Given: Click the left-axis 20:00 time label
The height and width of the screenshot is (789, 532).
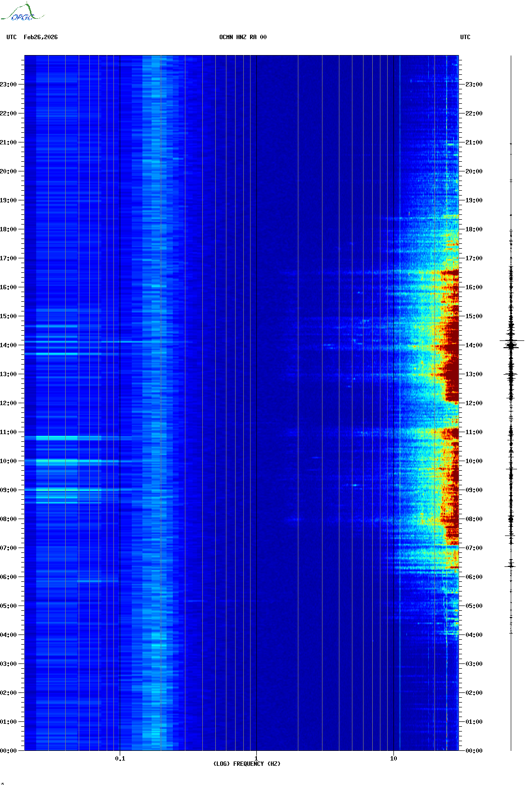Looking at the screenshot, I should tap(8, 171).
